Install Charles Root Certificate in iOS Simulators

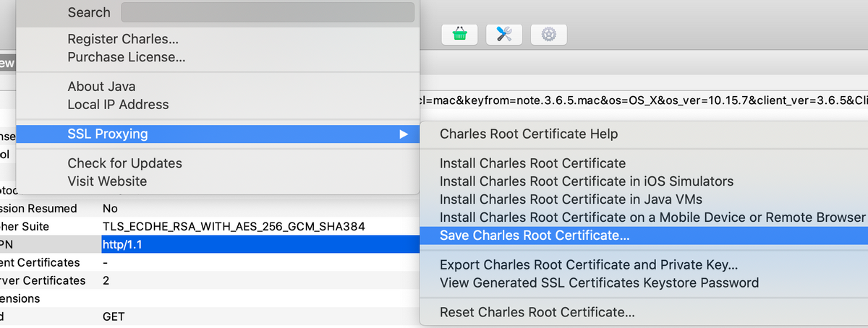pyautogui.click(x=586, y=181)
